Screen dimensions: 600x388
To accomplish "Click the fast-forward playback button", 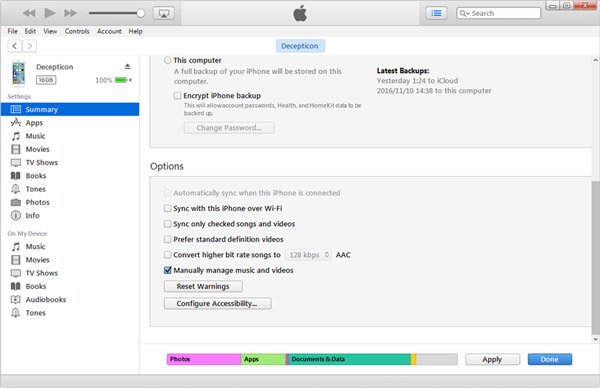I will [x=70, y=13].
